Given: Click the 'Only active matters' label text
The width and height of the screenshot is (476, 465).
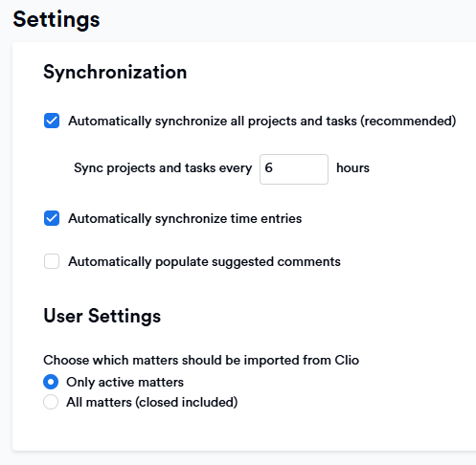Looking at the screenshot, I should coord(125,382).
